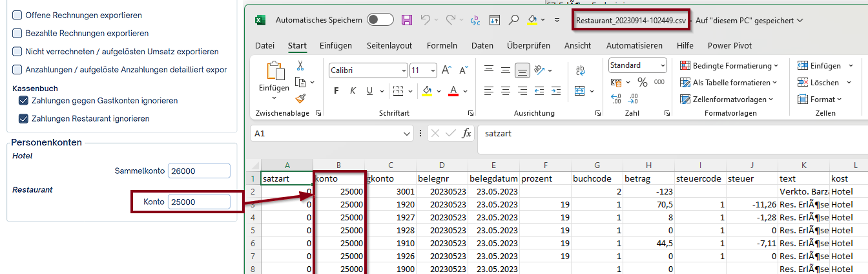Cut selection with scissors icon
Image resolution: width=868 pixels, height=274 pixels.
pos(300,65)
